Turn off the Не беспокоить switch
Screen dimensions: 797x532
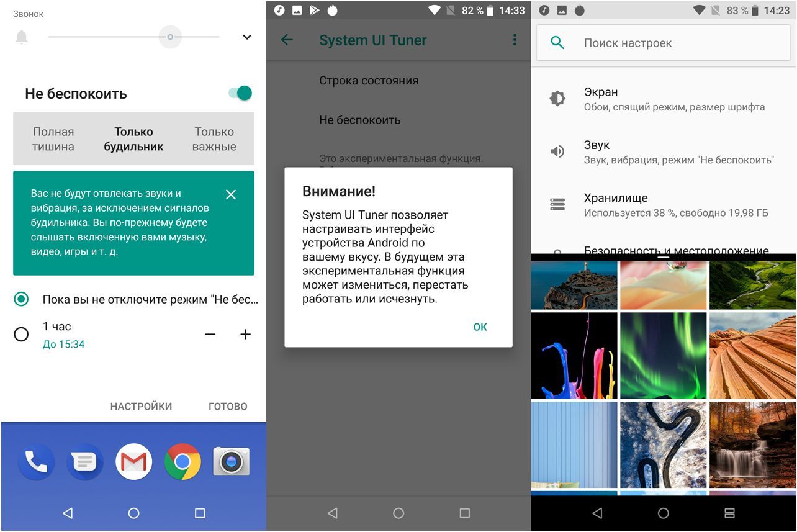[240, 93]
